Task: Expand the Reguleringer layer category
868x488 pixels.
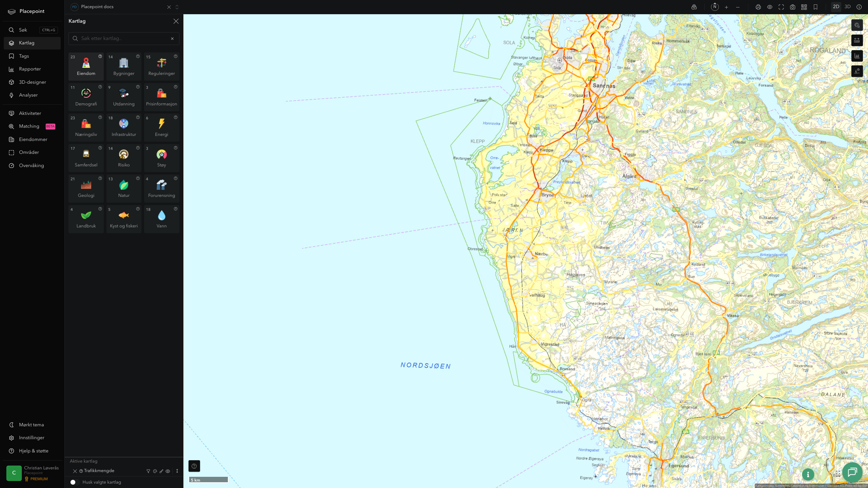Action: [x=162, y=66]
